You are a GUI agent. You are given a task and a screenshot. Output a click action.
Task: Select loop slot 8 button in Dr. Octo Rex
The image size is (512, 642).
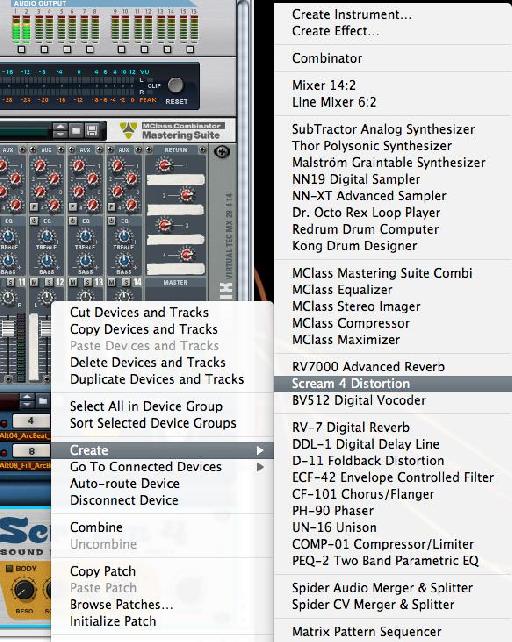(32, 452)
